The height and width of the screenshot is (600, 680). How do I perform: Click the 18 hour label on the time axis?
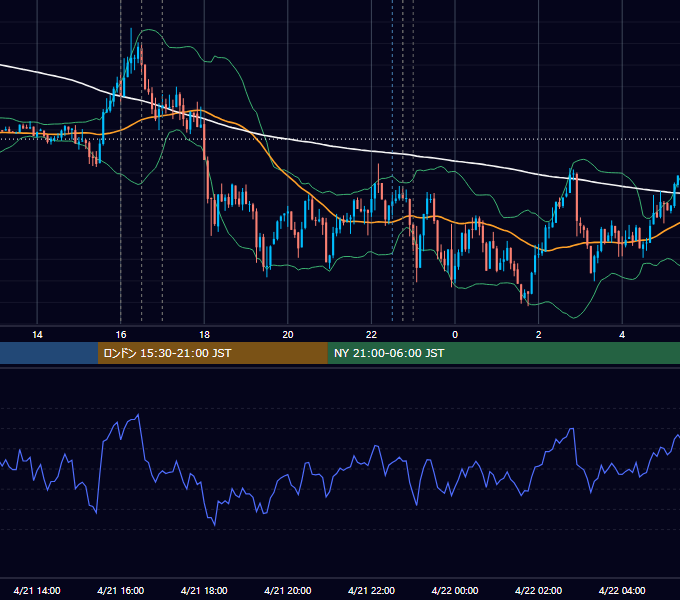pos(204,335)
